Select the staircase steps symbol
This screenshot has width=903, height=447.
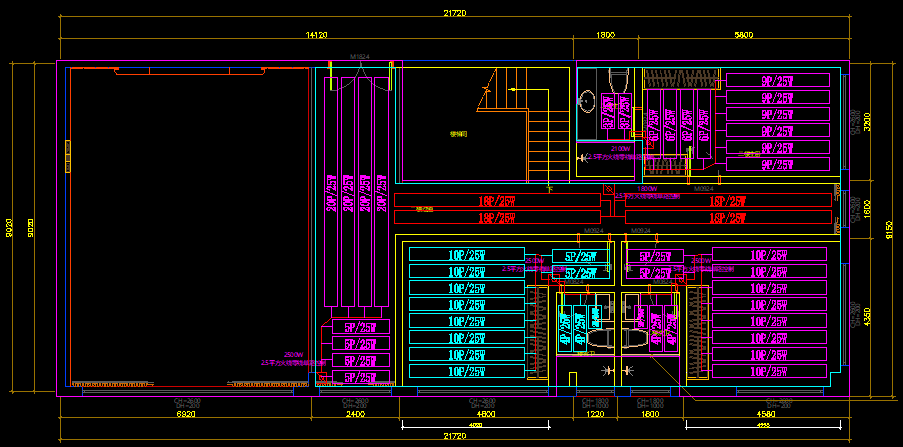[x=549, y=142]
